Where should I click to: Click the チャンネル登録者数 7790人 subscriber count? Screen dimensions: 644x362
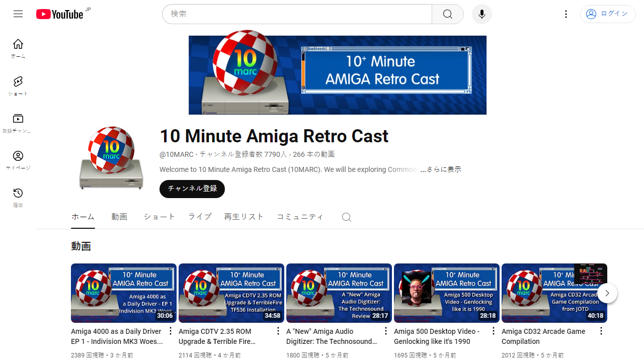[244, 154]
